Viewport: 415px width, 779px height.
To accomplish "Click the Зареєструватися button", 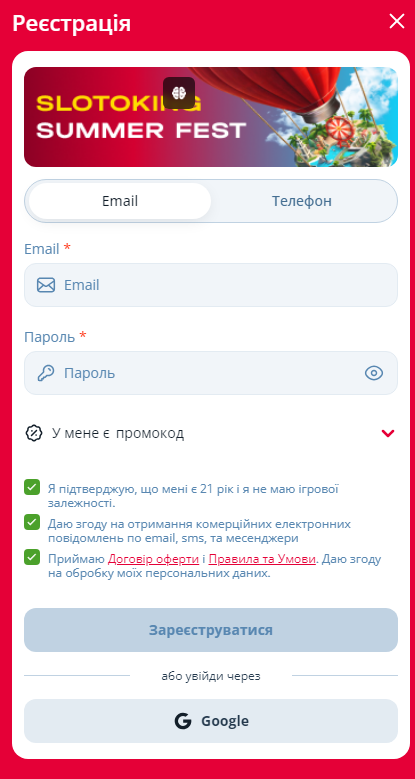I will [211, 630].
